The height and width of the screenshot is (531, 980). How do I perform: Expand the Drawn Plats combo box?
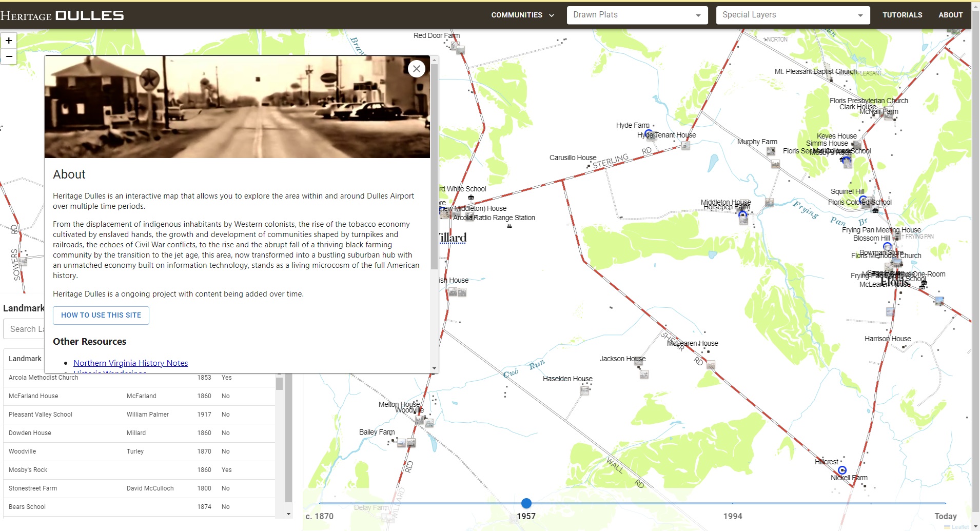pos(637,15)
